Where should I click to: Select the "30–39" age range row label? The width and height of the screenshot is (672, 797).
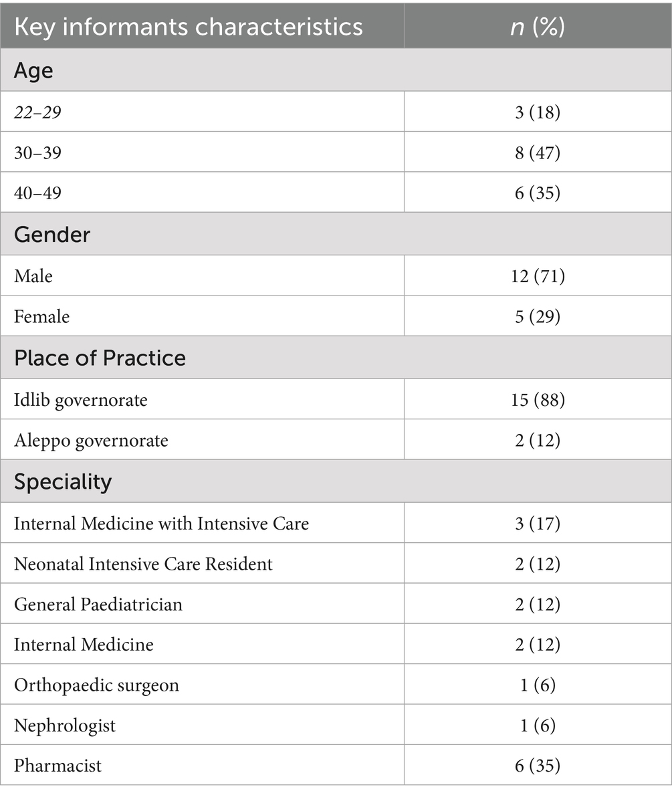pyautogui.click(x=37, y=152)
